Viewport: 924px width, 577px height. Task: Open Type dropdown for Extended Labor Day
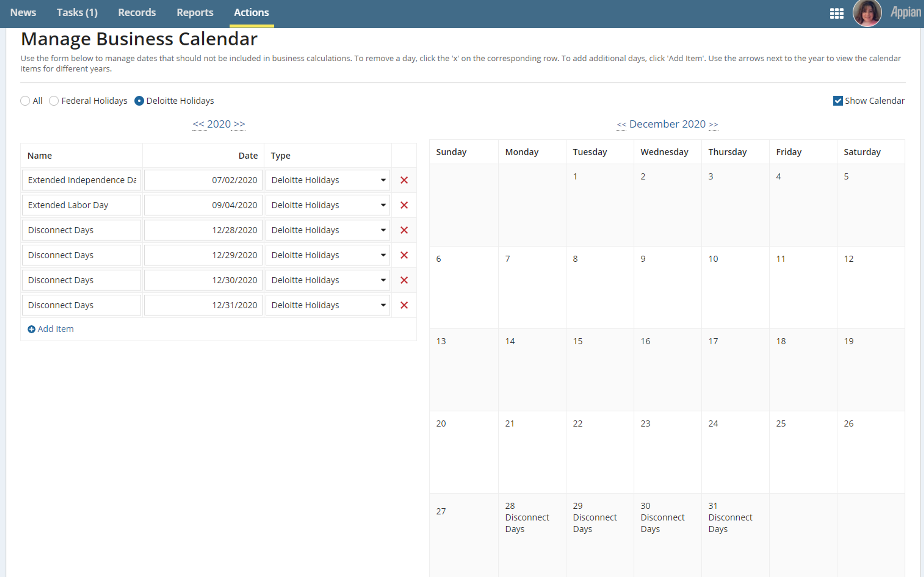point(327,205)
